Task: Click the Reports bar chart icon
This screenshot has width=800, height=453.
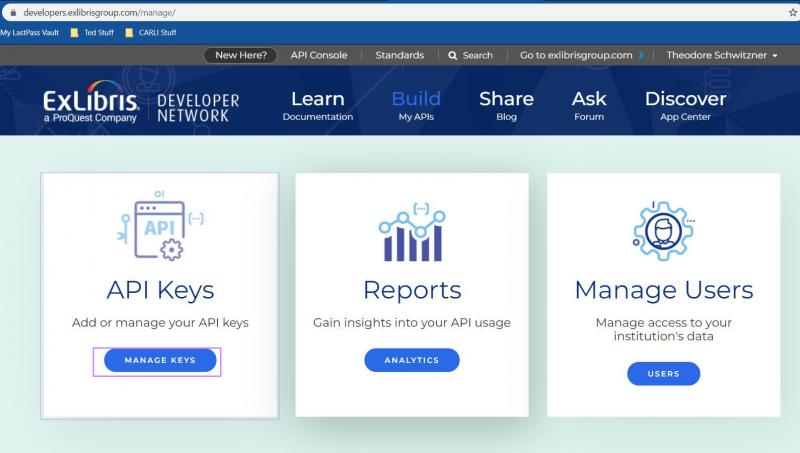Action: tap(412, 232)
